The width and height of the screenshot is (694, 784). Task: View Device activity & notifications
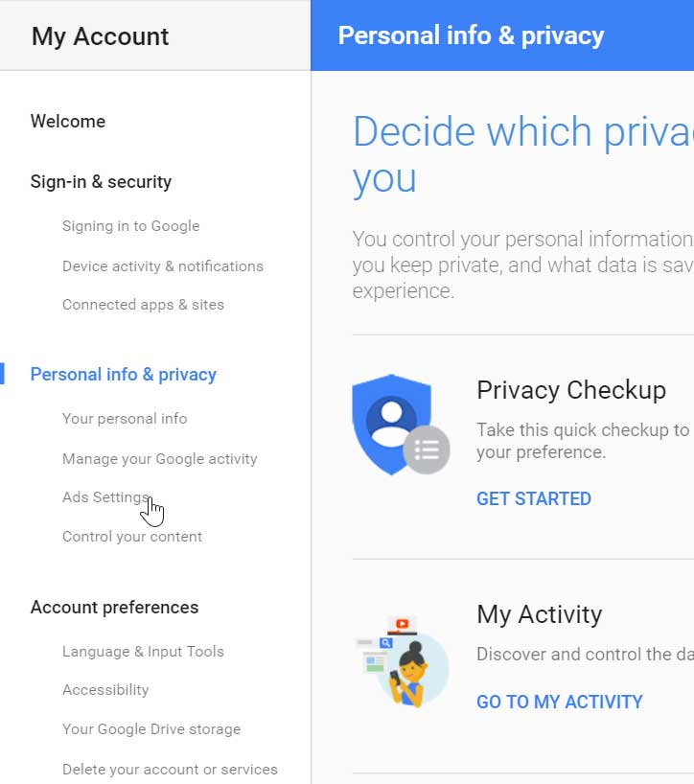point(163,265)
